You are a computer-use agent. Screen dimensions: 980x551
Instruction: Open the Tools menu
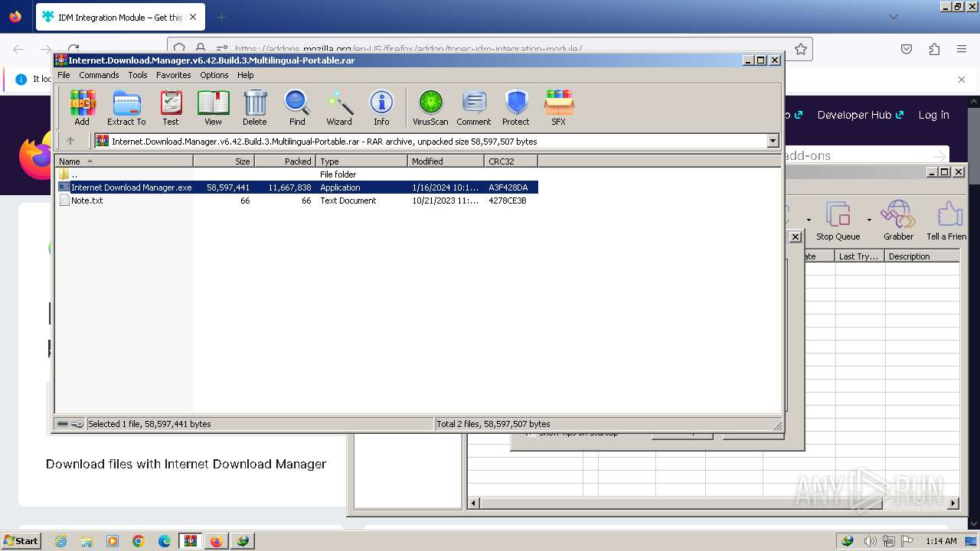pos(138,75)
